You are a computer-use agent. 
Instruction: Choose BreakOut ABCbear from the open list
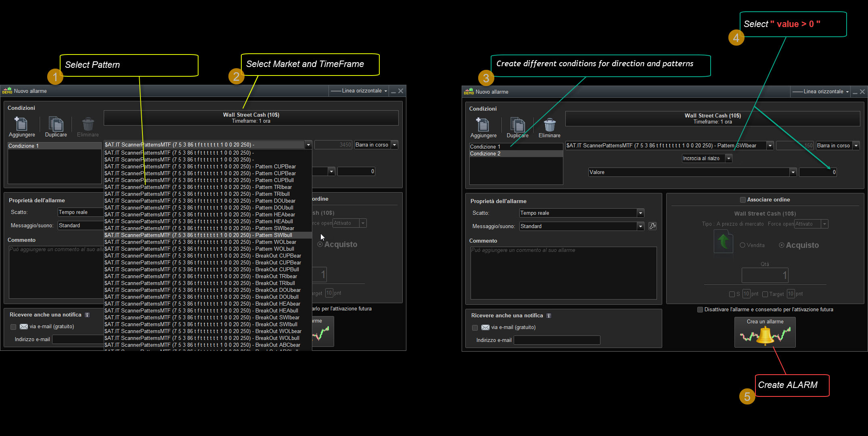[208, 345]
